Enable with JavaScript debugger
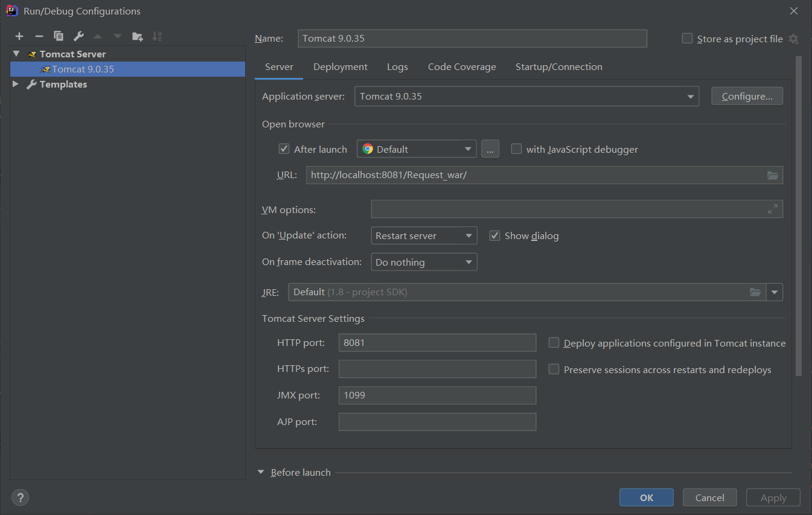Screen dimensions: 812x515 click(x=516, y=149)
